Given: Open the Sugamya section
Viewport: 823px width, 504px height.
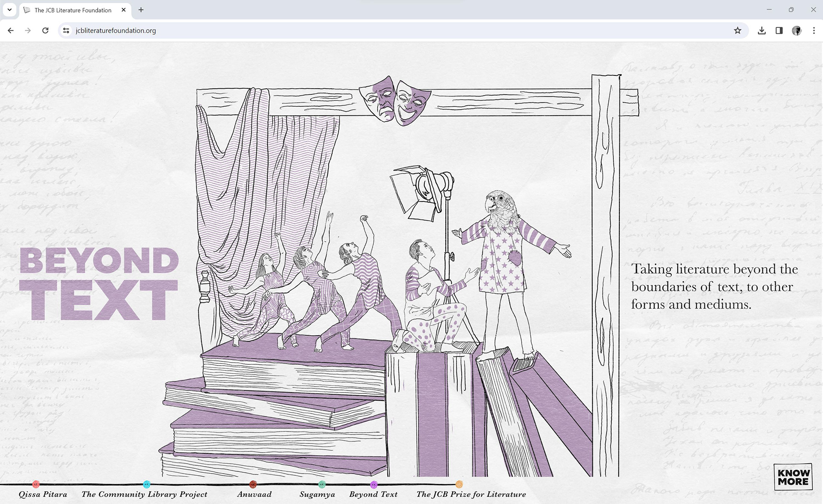Looking at the screenshot, I should coord(317,494).
